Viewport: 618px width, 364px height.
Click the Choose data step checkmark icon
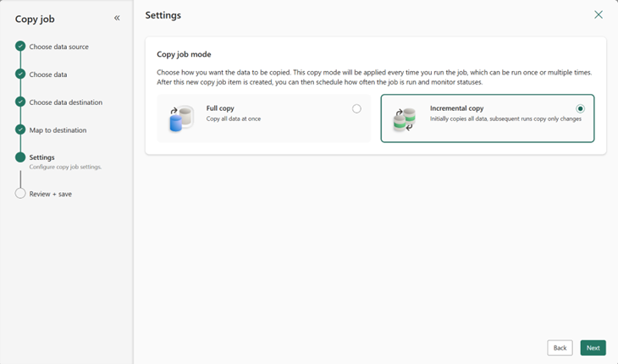point(20,74)
